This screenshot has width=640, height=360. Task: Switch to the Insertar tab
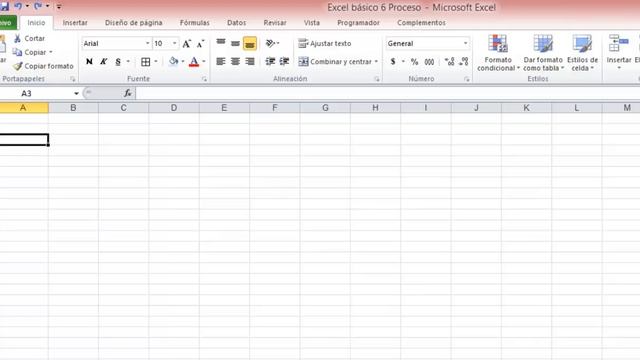tap(75, 23)
